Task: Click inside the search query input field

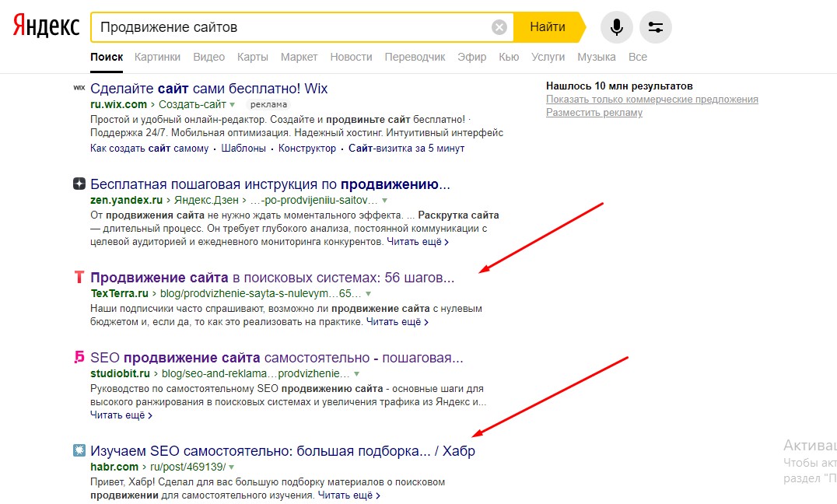Action: coord(296,26)
